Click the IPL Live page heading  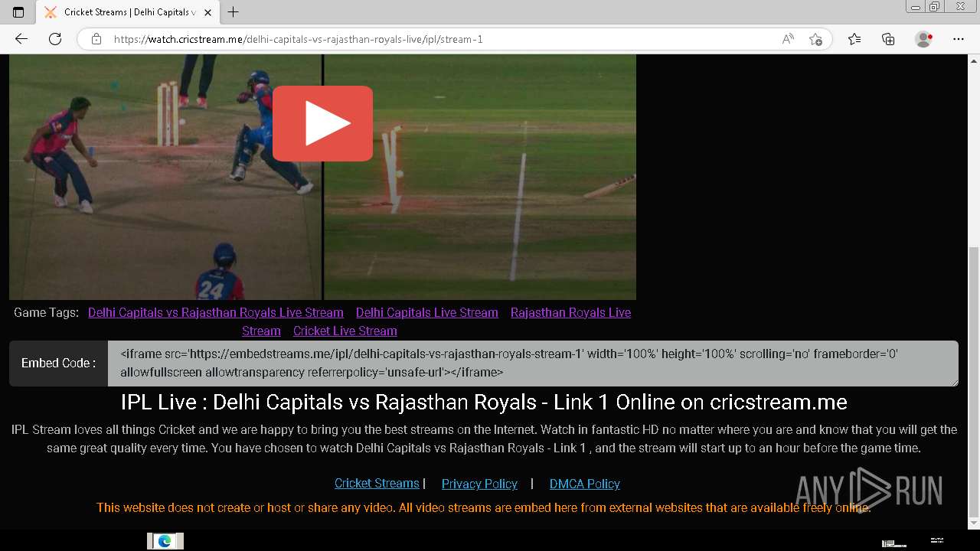[484, 402]
